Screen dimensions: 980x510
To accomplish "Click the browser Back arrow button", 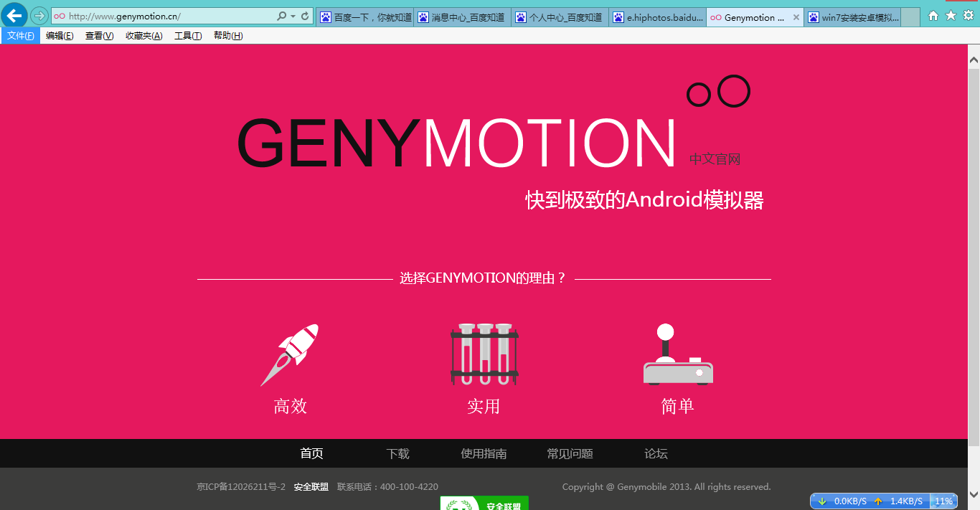I will [x=14, y=15].
